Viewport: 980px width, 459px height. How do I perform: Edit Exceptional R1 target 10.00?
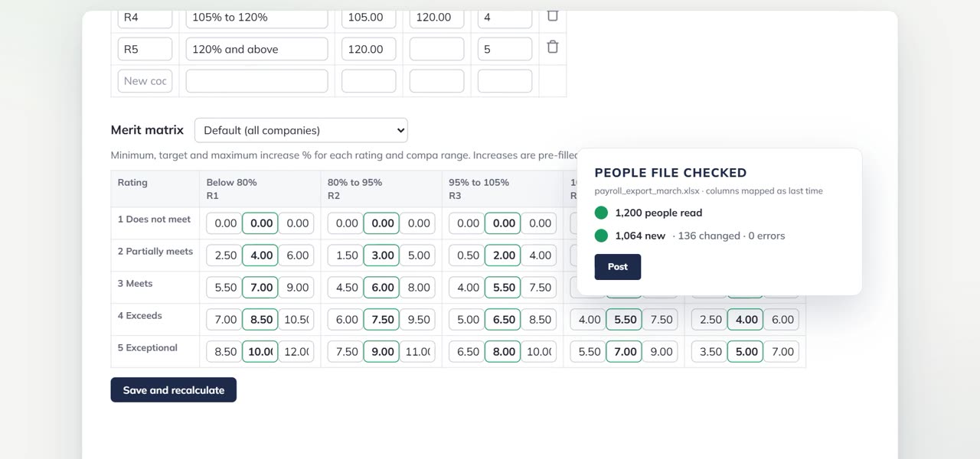260,352
